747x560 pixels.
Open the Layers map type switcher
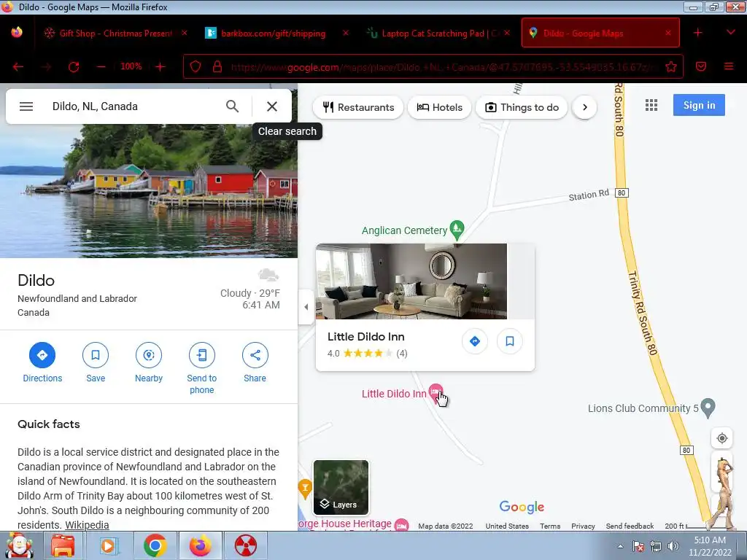pyautogui.click(x=341, y=487)
